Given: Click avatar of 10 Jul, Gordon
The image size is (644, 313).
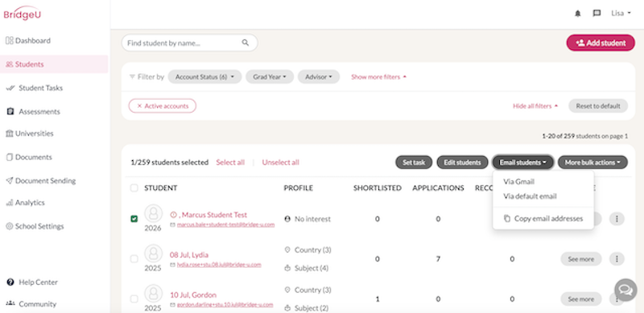Looking at the screenshot, I should 154,293.
